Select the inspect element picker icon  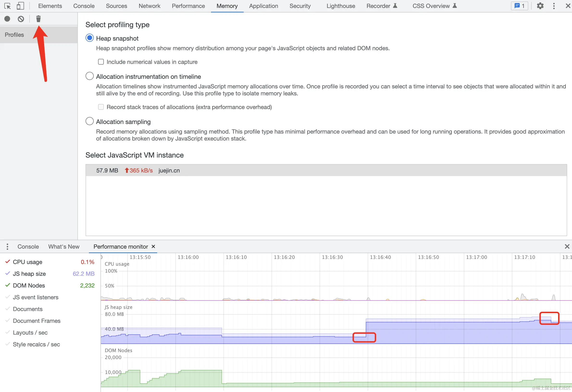point(7,6)
